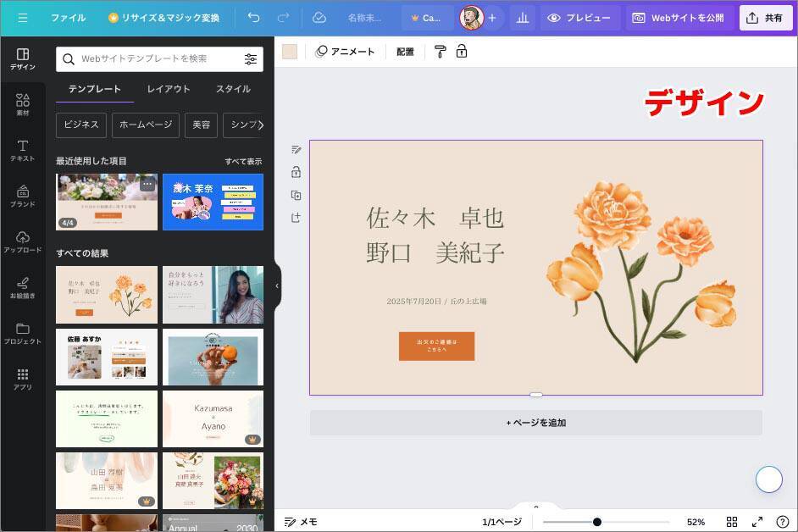The width and height of the screenshot is (798, 532).
Task: Open the analytics bar chart icon
Action: [523, 18]
